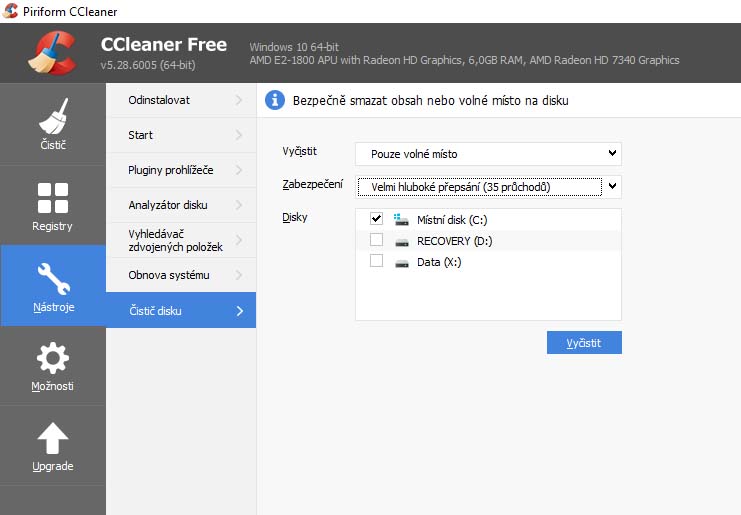Tick the Data (X:) checkbox
Image resolution: width=741 pixels, height=515 pixels.
(x=376, y=260)
